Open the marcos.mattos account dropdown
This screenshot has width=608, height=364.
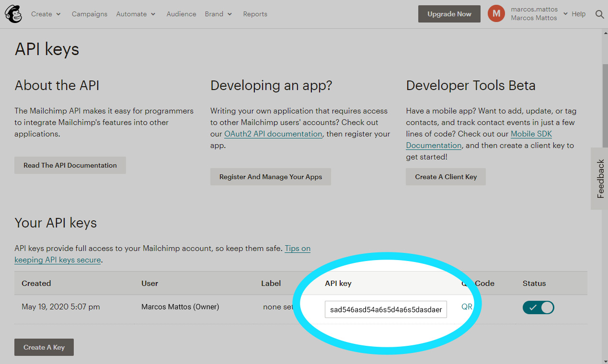point(539,13)
